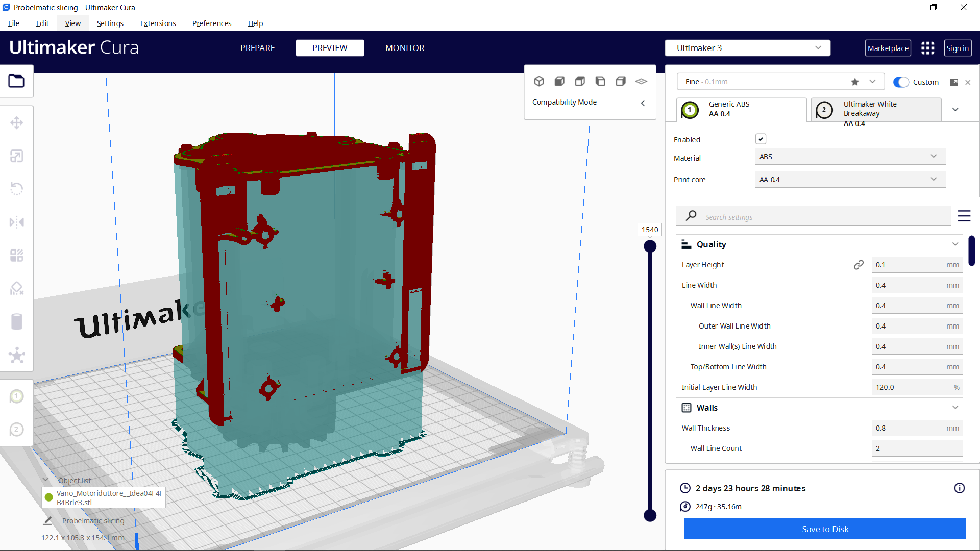The width and height of the screenshot is (980, 551).
Task: Open the Ultimaker 3 printer dropdown
Action: (x=747, y=47)
